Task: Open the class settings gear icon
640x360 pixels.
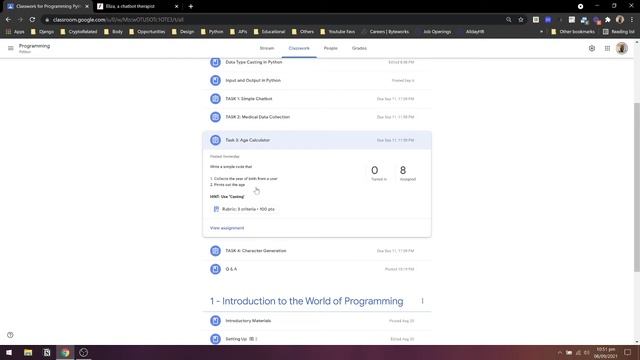Action: pos(592,48)
